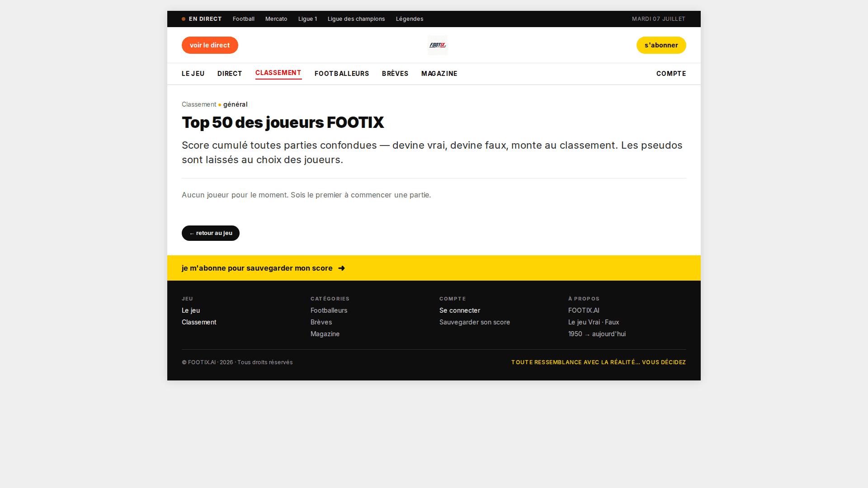Click the Légendes link in the top bar
The width and height of the screenshot is (868, 488).
click(x=410, y=19)
